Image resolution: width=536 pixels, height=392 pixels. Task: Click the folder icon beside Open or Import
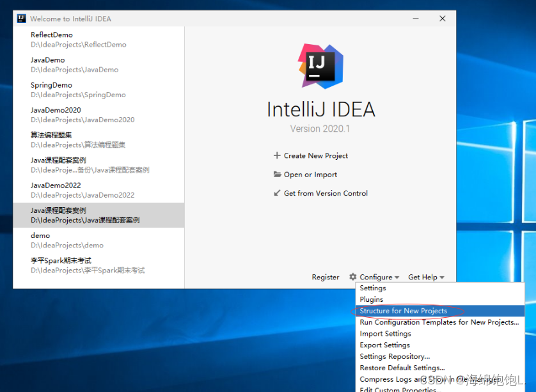(277, 175)
